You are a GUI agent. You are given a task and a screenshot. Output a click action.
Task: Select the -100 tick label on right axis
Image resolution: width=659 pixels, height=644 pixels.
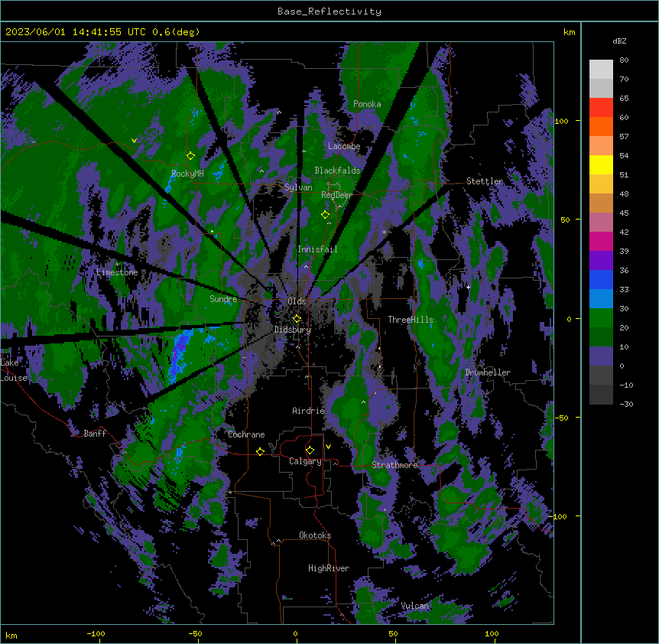click(559, 516)
